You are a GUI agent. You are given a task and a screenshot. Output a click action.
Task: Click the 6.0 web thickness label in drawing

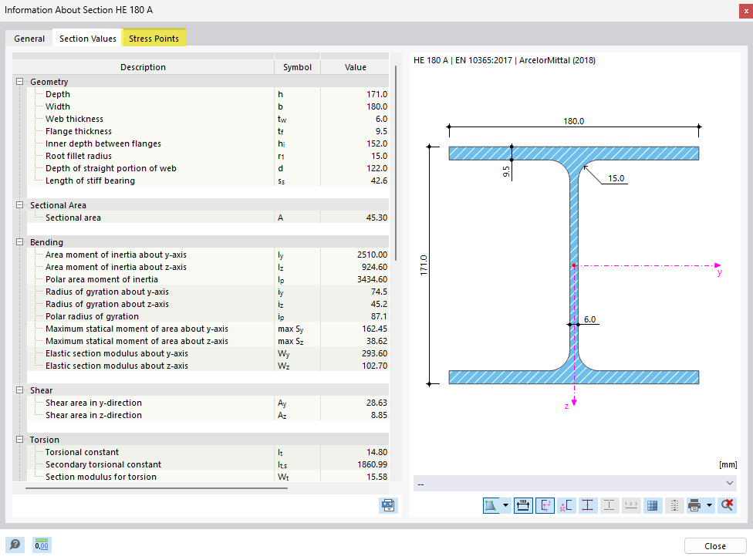click(589, 319)
